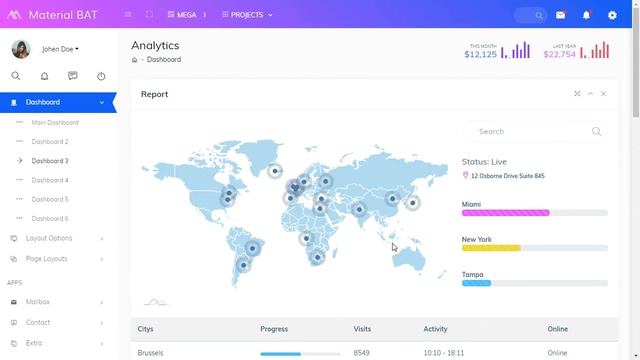640x360 pixels.
Task: Close the Report card with X icon
Action: click(603, 94)
